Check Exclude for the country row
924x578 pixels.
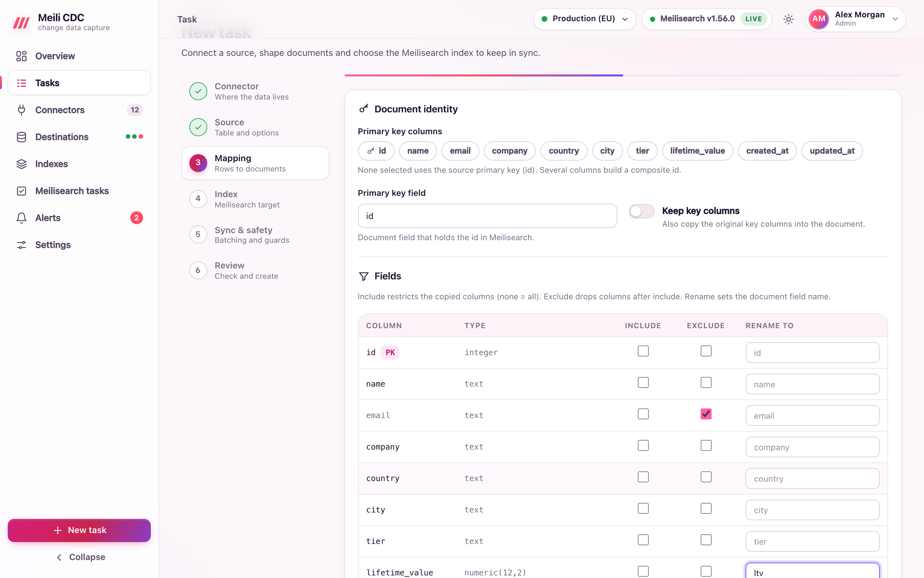click(x=706, y=477)
